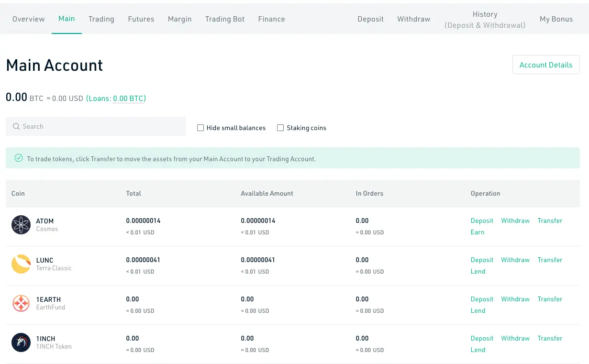Switch to the Overview tab
The height and width of the screenshot is (364, 589).
(x=29, y=19)
